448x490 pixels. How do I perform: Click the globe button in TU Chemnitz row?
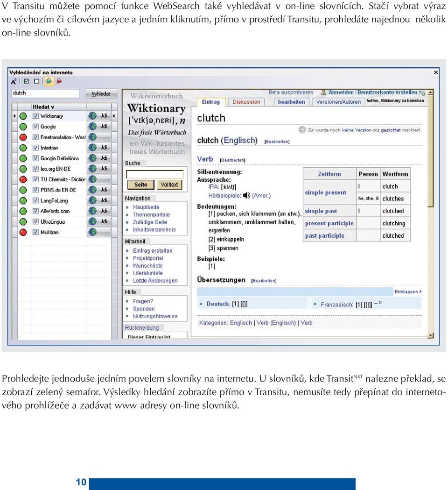coord(98,179)
